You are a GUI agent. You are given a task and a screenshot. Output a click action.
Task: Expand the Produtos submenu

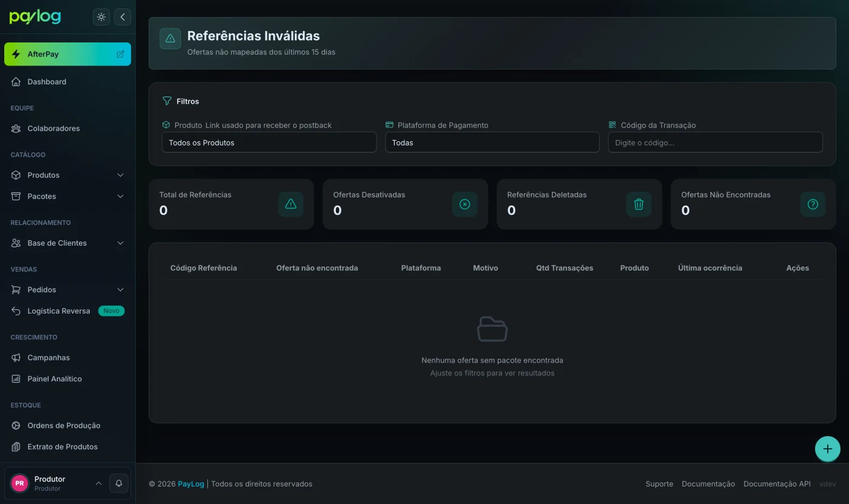[67, 175]
